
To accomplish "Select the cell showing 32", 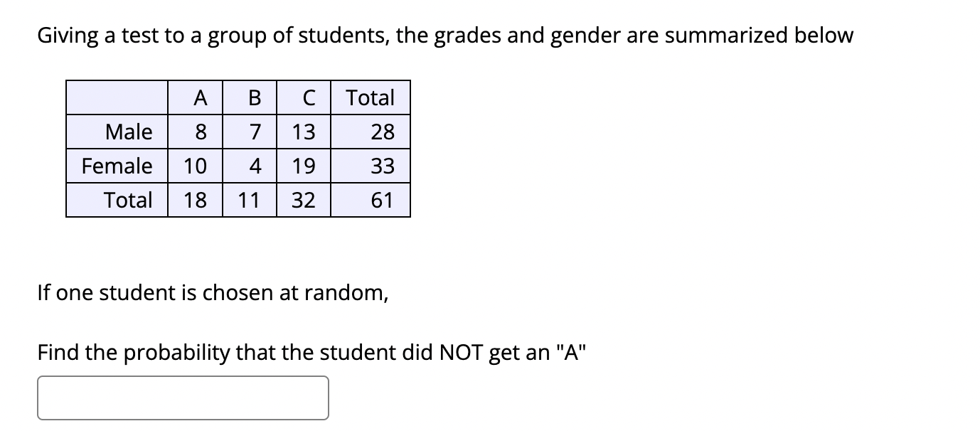I will [303, 200].
